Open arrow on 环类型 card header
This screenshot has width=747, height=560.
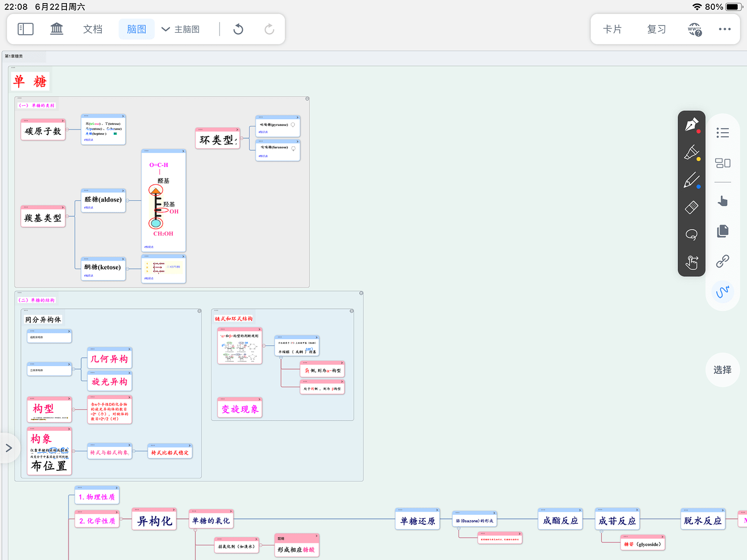click(x=237, y=130)
